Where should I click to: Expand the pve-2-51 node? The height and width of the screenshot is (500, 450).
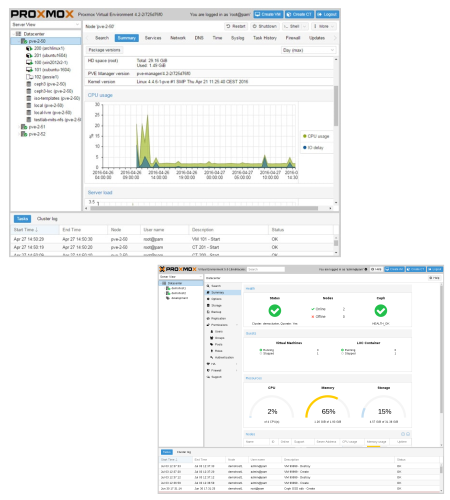pyautogui.click(x=19, y=127)
